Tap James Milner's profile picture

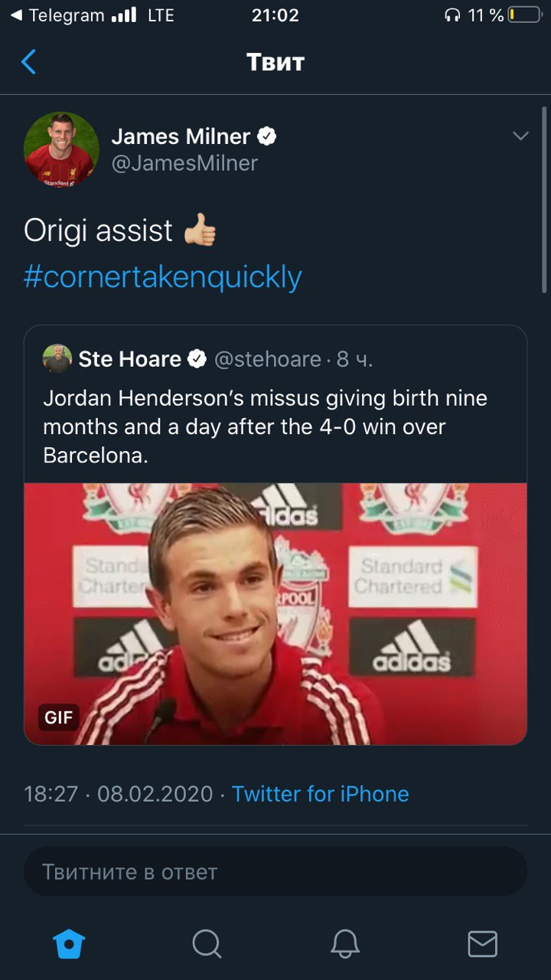[61, 149]
